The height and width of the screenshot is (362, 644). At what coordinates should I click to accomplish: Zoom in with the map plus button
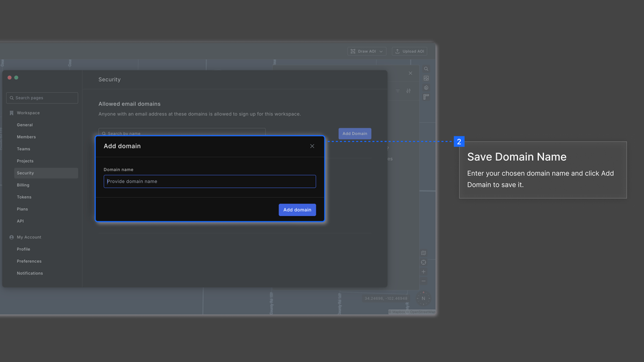pyautogui.click(x=423, y=271)
